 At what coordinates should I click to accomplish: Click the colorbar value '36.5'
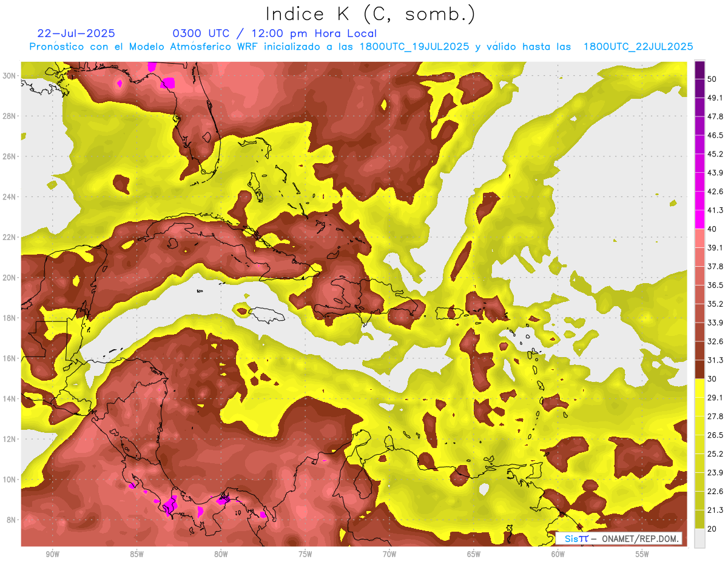[x=715, y=285]
